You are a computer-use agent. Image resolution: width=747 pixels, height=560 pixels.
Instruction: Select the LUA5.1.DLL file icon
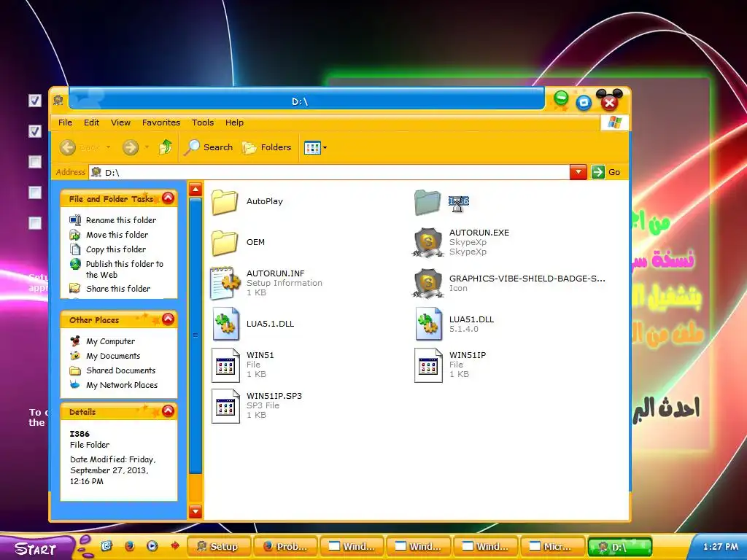(x=225, y=324)
